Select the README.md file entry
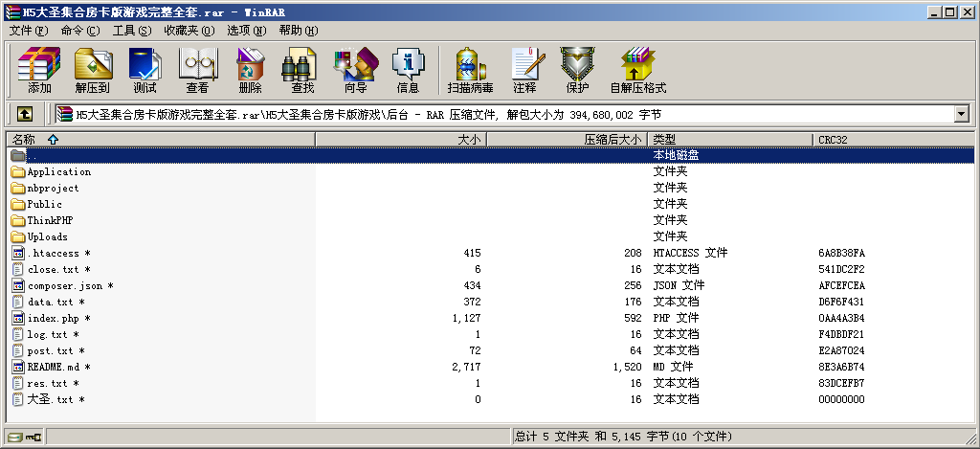This screenshot has height=449, width=980. tap(54, 367)
